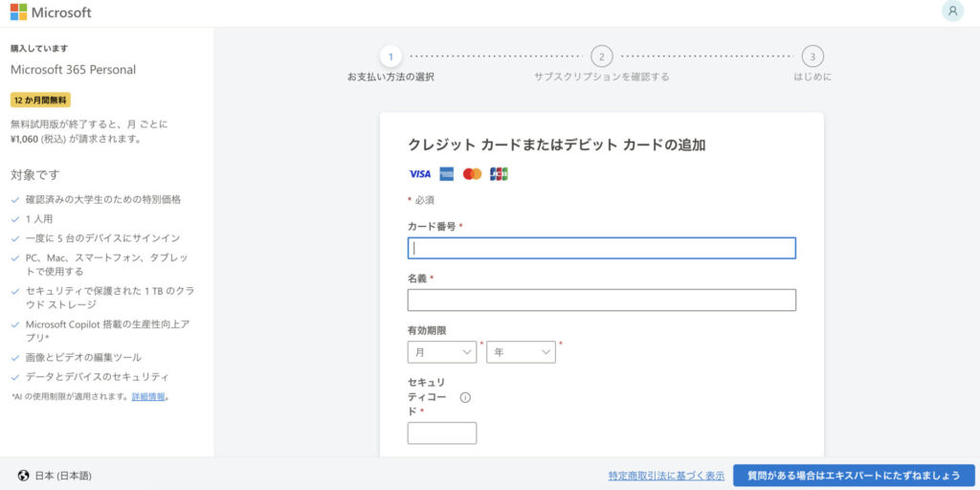
Task: Click 日本 (日本語) language selector
Action: [63, 476]
